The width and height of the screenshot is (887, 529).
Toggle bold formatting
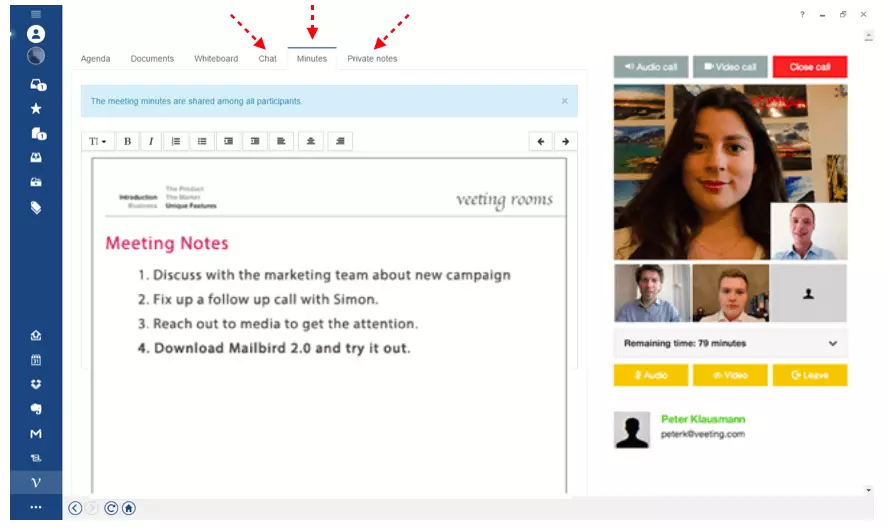128,141
